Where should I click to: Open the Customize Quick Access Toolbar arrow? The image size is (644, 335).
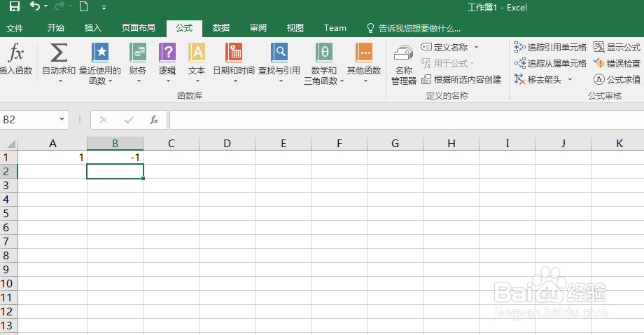[x=104, y=7]
